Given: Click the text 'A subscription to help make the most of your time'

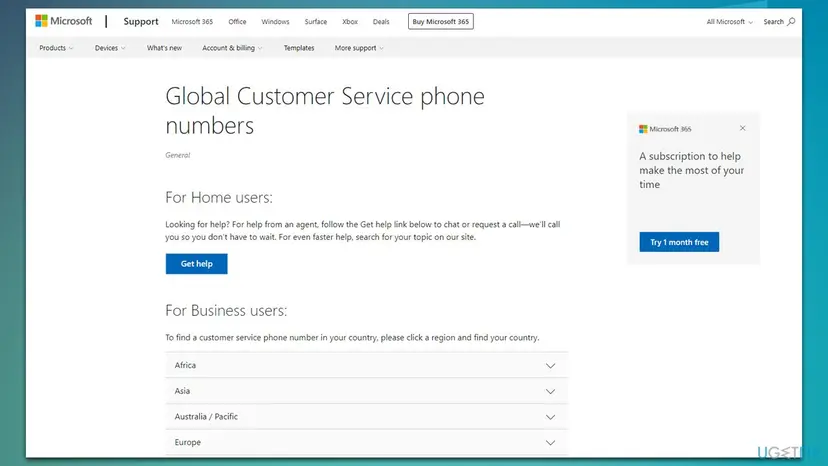Looking at the screenshot, I should 691,170.
